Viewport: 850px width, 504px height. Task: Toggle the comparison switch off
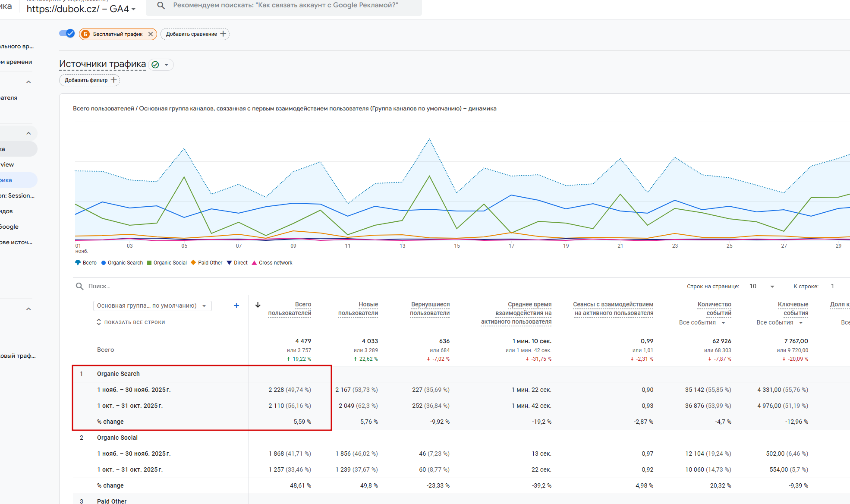[67, 33]
